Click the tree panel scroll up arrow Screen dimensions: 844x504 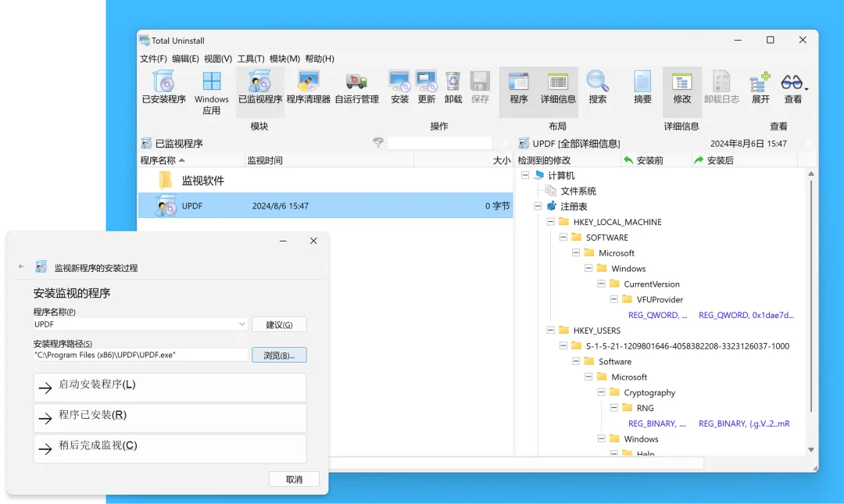coord(810,174)
